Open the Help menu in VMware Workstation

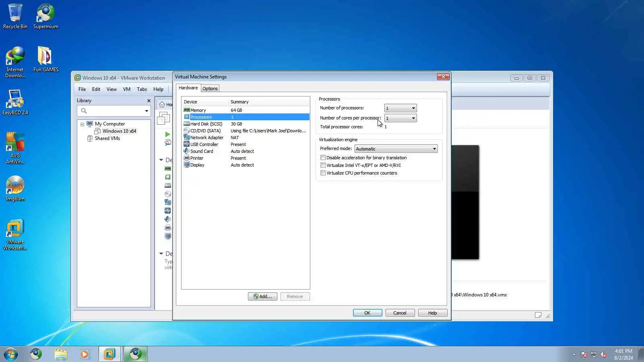[158, 89]
